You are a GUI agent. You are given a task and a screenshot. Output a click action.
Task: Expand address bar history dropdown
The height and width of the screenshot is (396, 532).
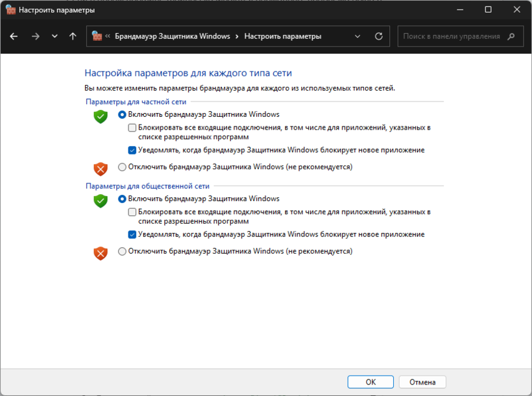click(x=357, y=36)
